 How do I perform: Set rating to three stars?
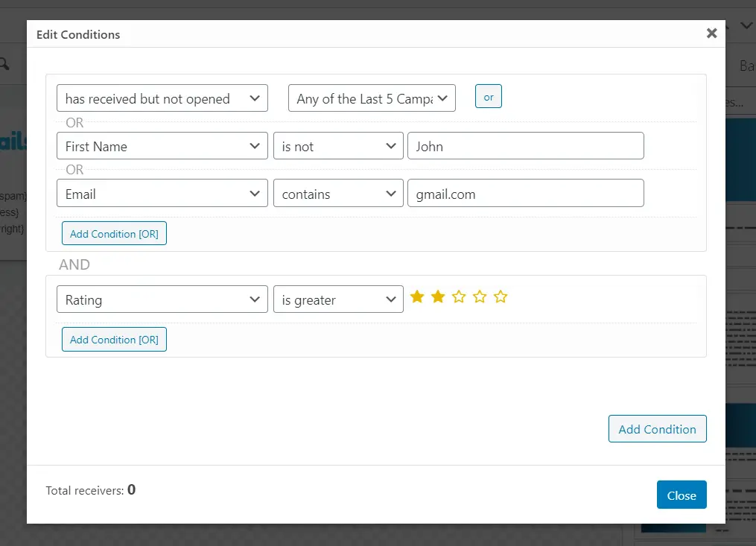(459, 296)
